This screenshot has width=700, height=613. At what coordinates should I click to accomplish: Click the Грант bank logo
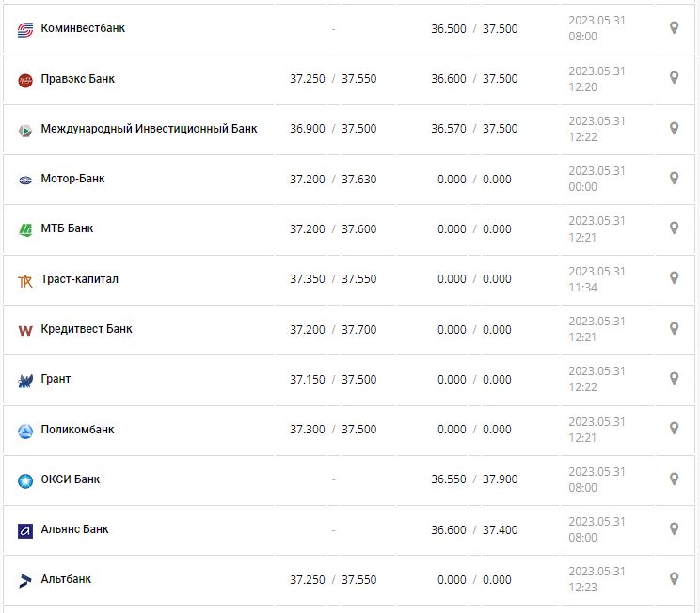tap(25, 381)
